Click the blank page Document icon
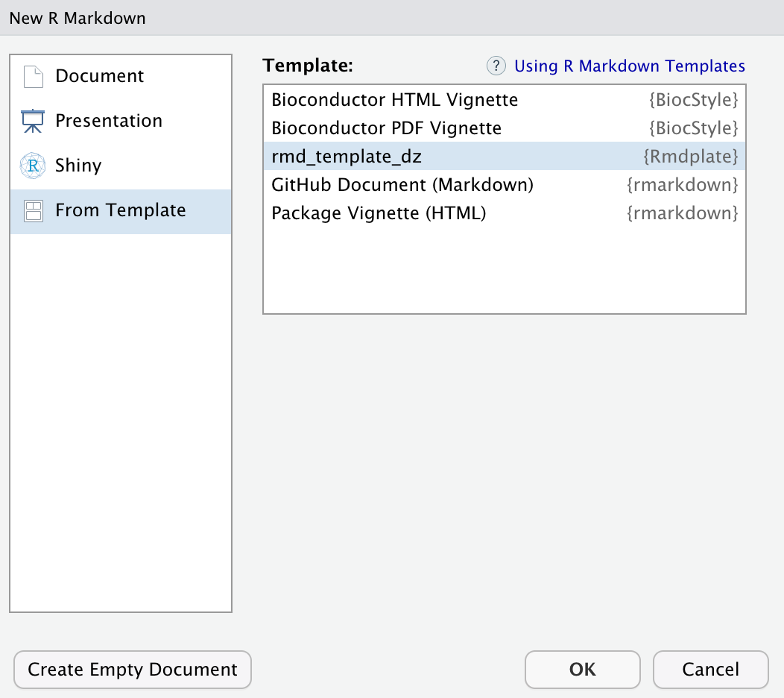 pos(34,77)
